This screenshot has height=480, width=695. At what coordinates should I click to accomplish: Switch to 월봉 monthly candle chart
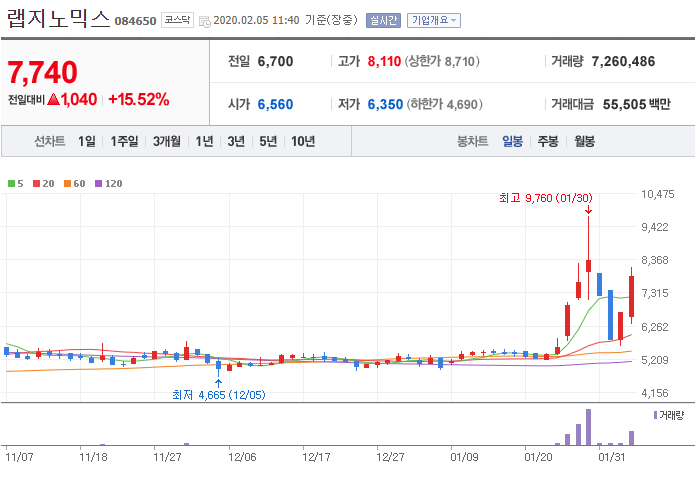point(585,141)
